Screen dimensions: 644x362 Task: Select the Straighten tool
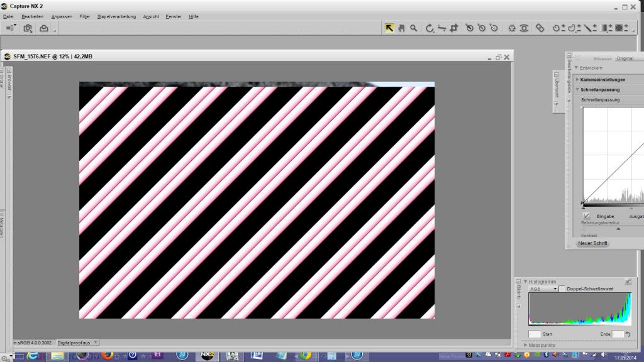point(441,28)
